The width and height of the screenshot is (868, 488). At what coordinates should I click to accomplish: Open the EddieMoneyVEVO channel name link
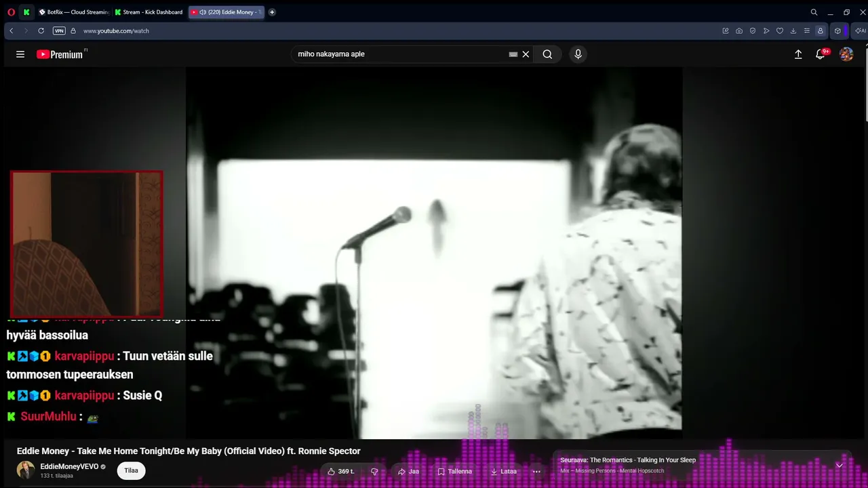(x=69, y=467)
